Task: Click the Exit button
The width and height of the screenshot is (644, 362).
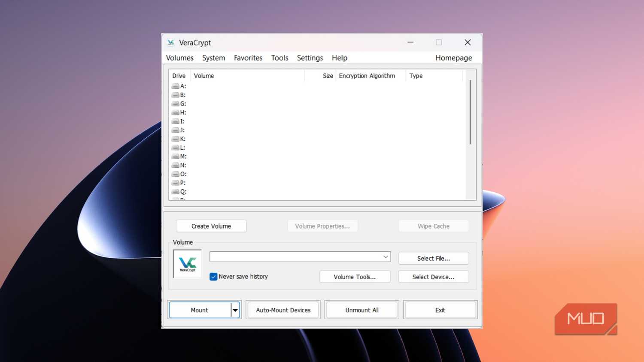Action: point(440,310)
